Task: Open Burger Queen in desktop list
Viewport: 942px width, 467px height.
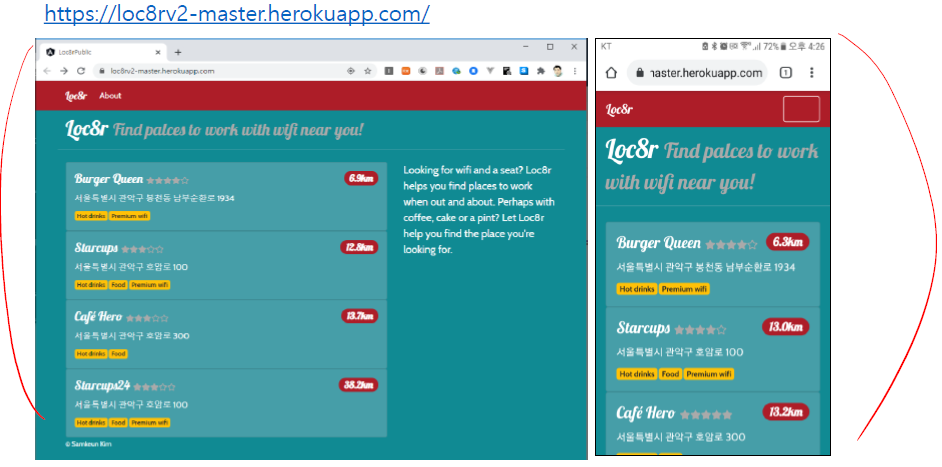Action: point(109,179)
